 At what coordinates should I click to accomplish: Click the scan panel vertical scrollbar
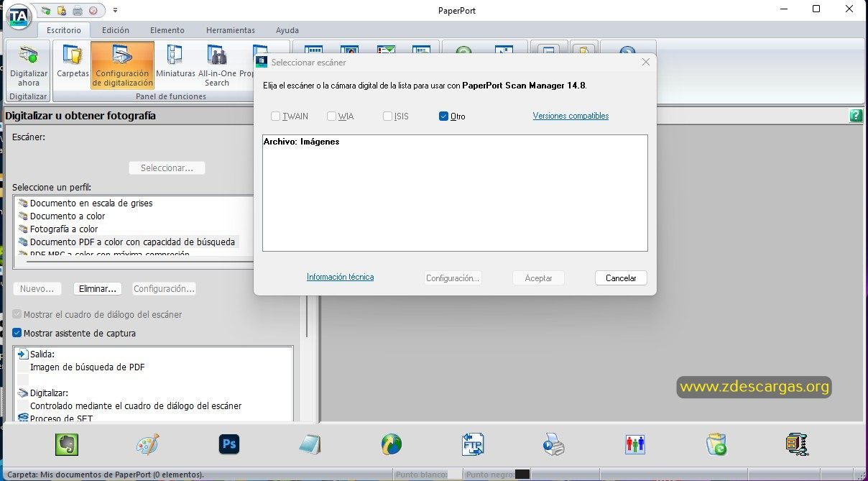point(307,316)
